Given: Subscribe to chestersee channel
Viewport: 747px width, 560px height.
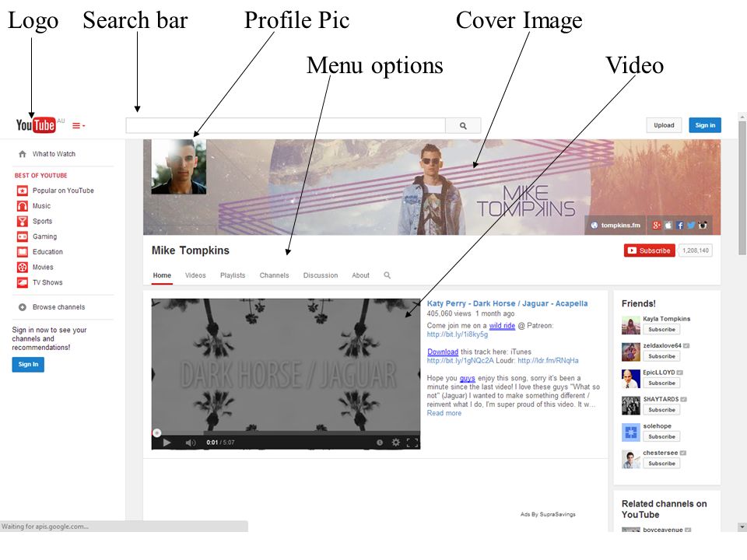Looking at the screenshot, I should (x=661, y=464).
